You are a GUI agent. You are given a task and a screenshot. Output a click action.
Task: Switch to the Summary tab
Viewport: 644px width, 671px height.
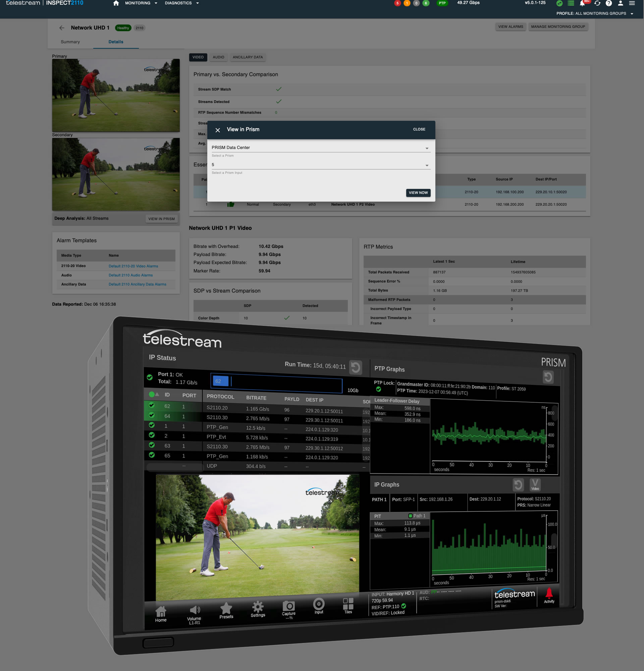pyautogui.click(x=70, y=42)
